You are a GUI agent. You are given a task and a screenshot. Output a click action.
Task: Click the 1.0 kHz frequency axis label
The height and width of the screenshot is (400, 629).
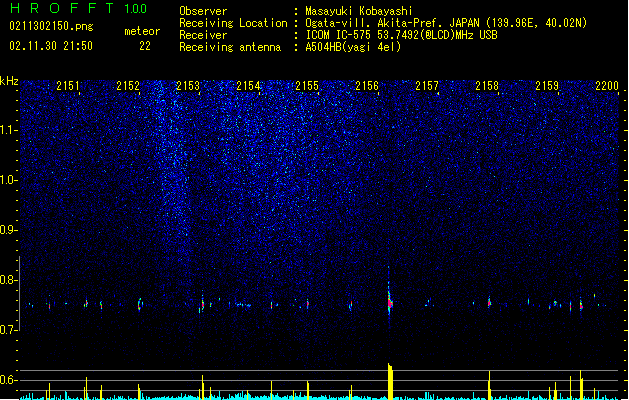pyautogui.click(x=9, y=180)
